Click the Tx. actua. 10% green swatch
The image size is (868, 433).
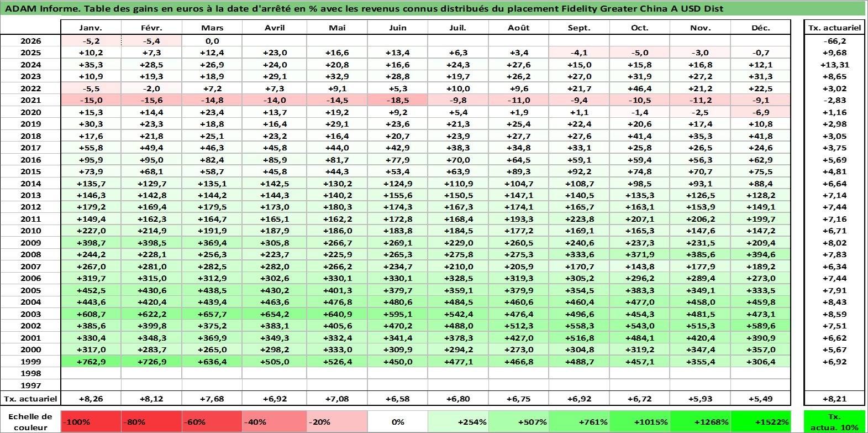pos(834,421)
